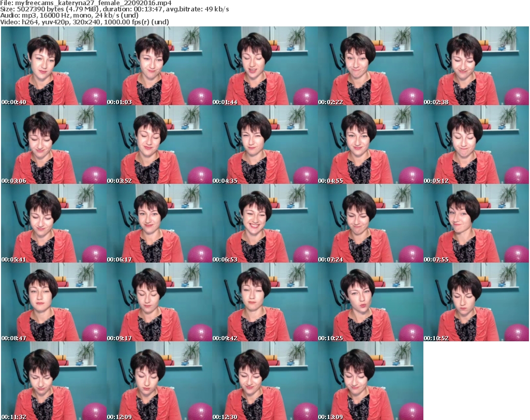Click the thumbnail stamped 00:01:03

(159, 66)
